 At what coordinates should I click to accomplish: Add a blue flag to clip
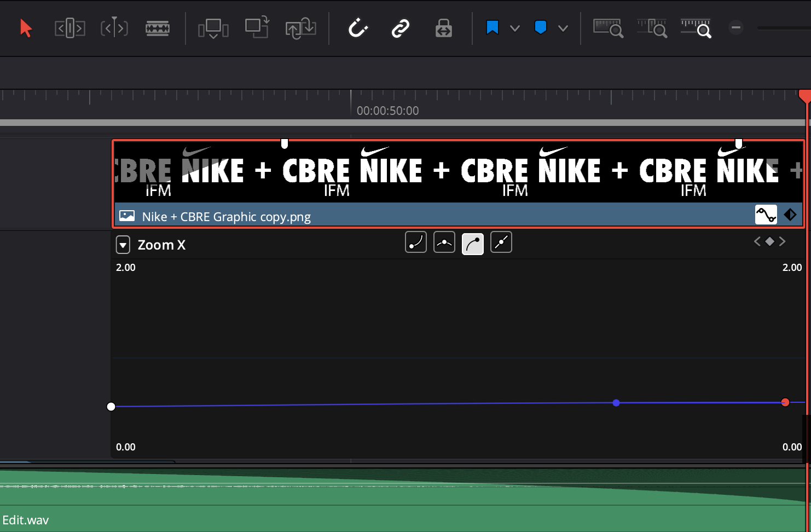(493, 27)
